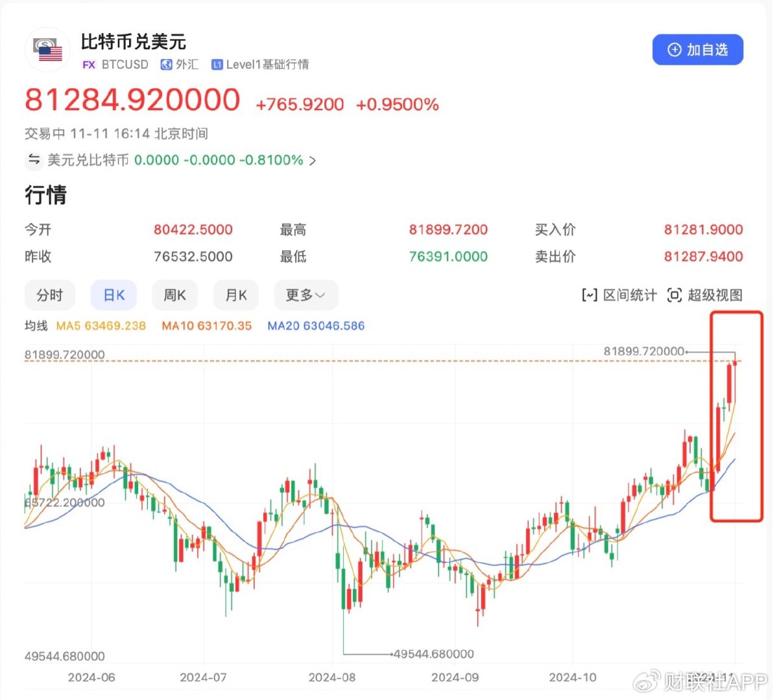Image resolution: width=775 pixels, height=700 pixels.
Task: Switch to the 分时 chart tab
Action: coord(50,295)
